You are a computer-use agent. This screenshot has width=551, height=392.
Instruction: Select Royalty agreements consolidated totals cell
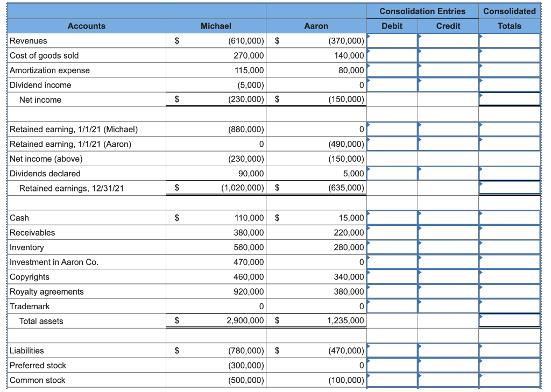(x=510, y=291)
